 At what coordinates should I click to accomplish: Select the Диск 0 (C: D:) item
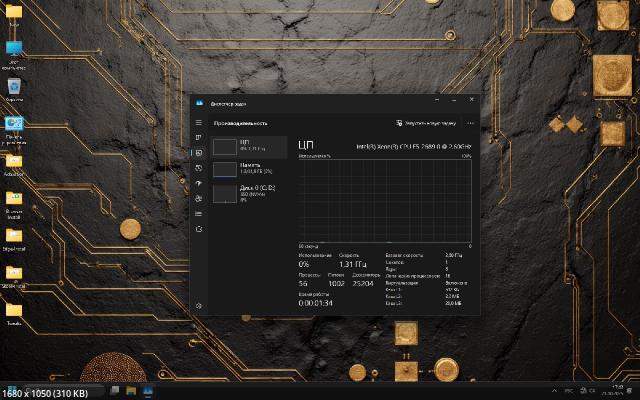[249, 193]
